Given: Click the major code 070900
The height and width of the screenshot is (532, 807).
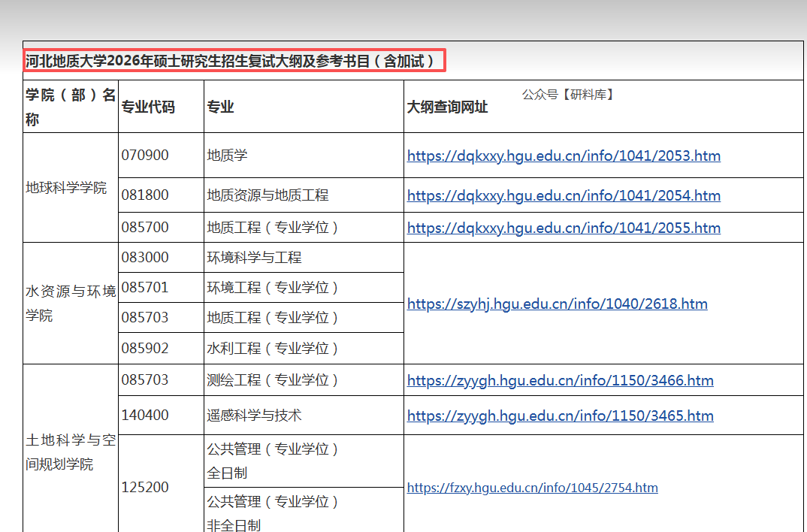Looking at the screenshot, I should [x=145, y=156].
